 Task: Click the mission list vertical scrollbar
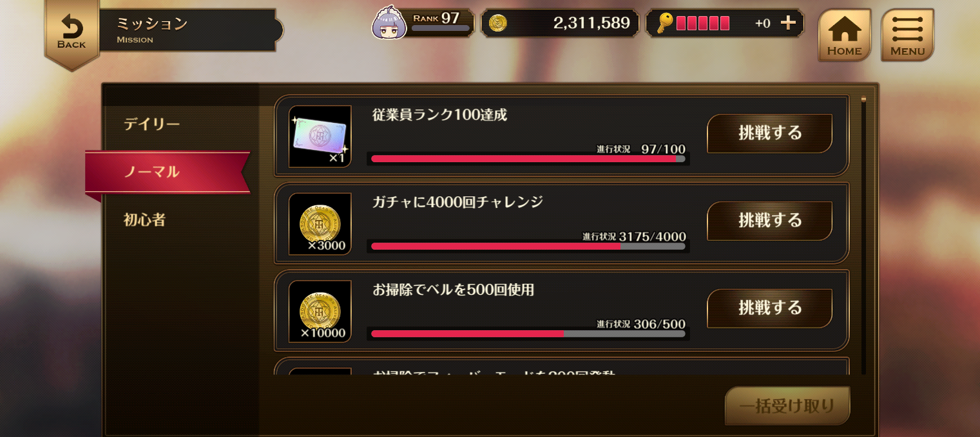[864, 235]
